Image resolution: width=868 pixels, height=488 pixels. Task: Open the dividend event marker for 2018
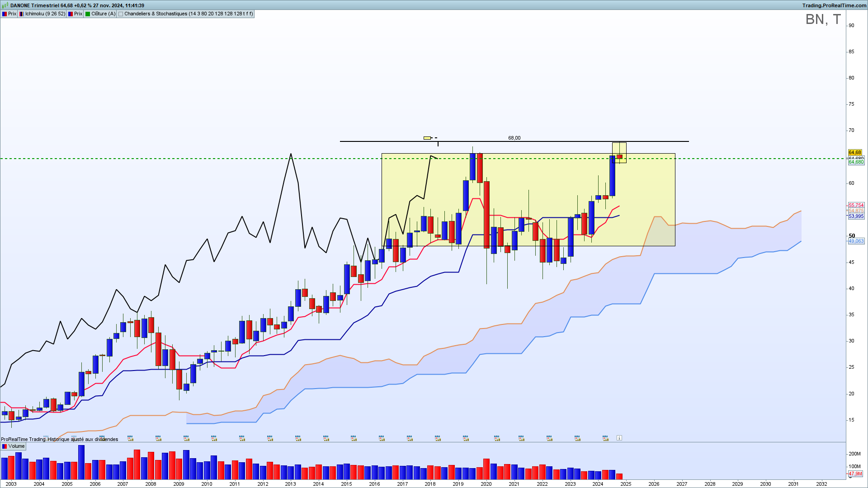[438, 438]
